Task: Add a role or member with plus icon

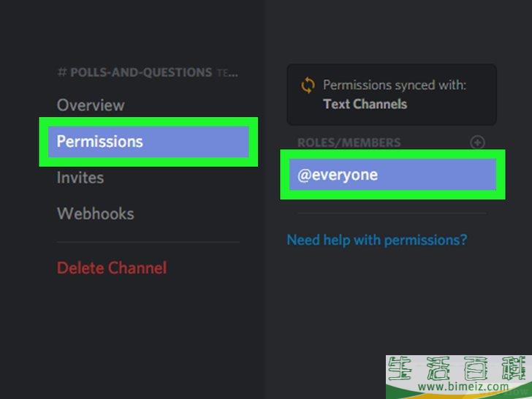Action: pos(477,142)
